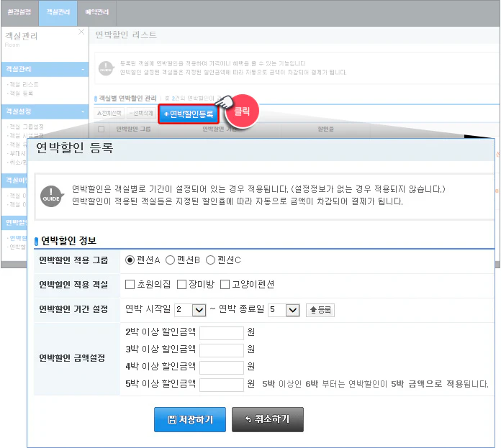
Task: Open 객실 그룹설정 in the sidebar
Action: click(x=26, y=127)
